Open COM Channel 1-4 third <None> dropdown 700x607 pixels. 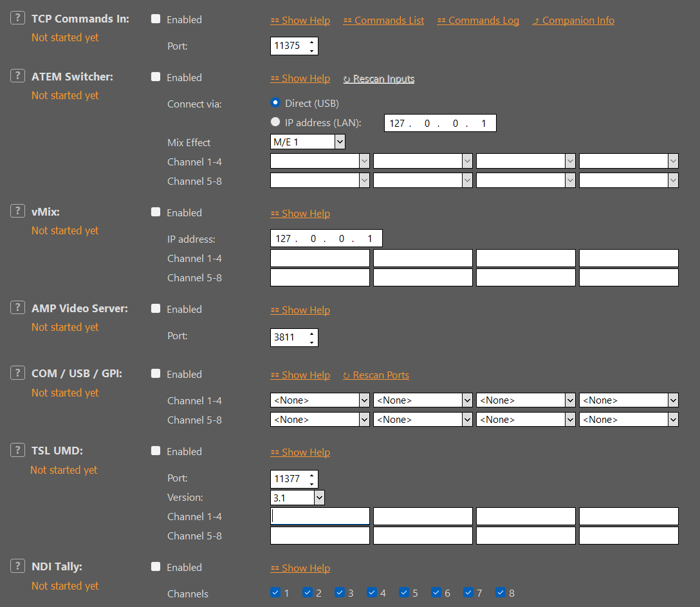(526, 400)
